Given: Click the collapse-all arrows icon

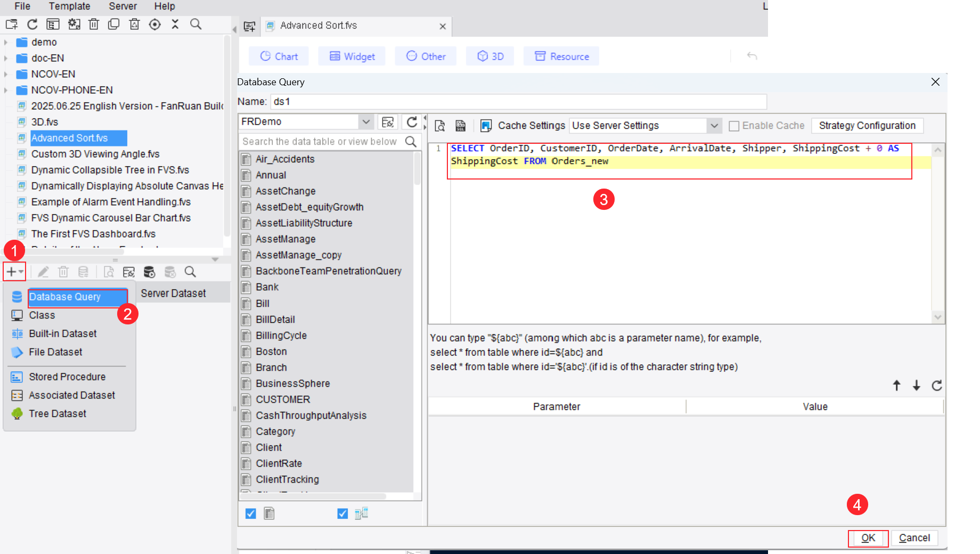Looking at the screenshot, I should [175, 25].
